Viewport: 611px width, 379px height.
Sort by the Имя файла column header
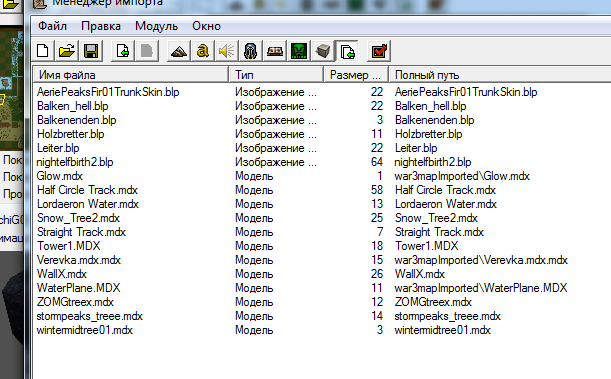131,74
